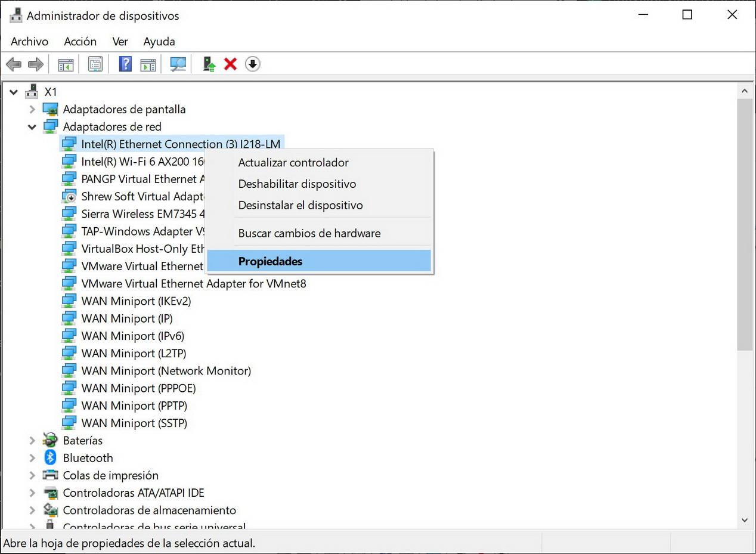Select Propiedades in the context menu
This screenshot has height=554, width=756.
[x=319, y=261]
